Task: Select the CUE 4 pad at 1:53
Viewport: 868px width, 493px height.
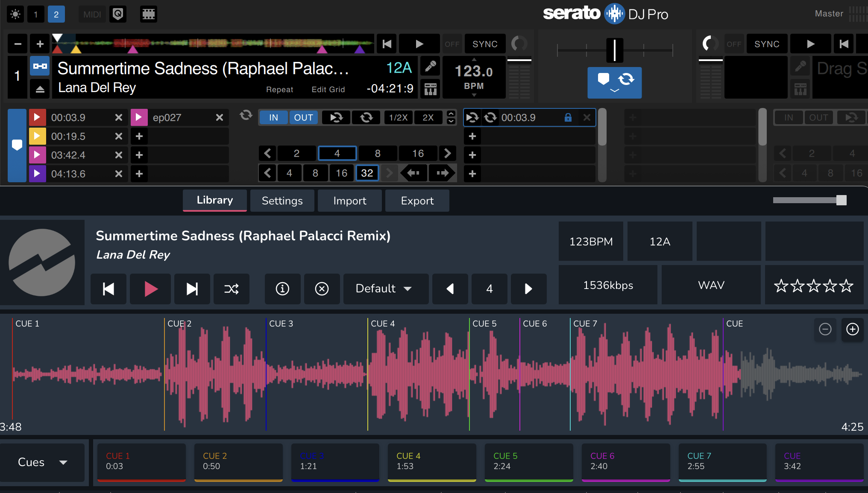Action: (x=431, y=462)
